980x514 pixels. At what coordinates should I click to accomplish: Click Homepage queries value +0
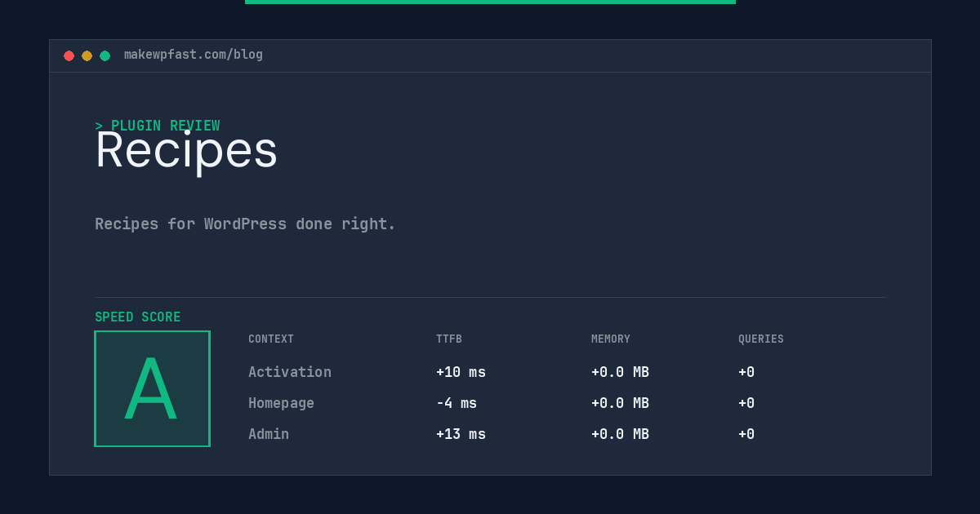point(746,403)
